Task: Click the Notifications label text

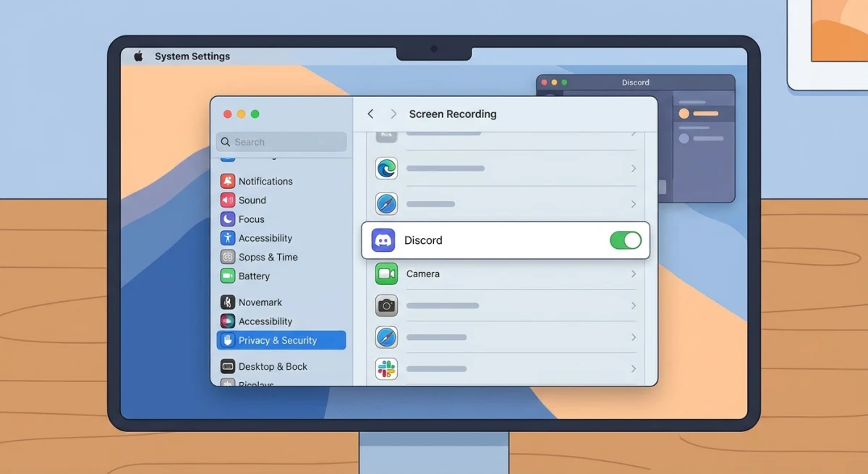Action: tap(265, 181)
